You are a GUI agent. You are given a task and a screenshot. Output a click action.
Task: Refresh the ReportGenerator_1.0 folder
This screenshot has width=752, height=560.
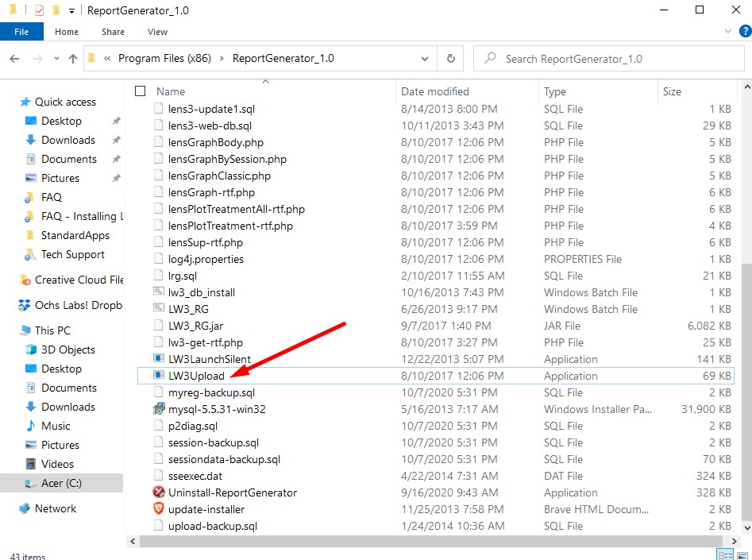pos(450,59)
